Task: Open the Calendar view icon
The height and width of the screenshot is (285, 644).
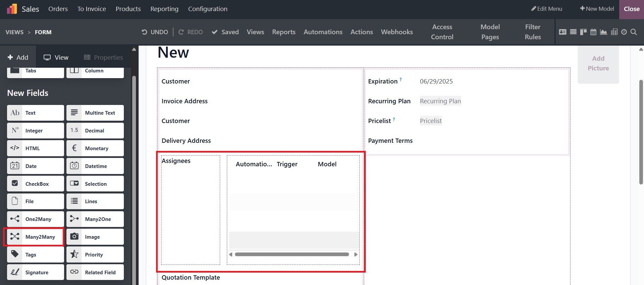Action: tap(593, 32)
